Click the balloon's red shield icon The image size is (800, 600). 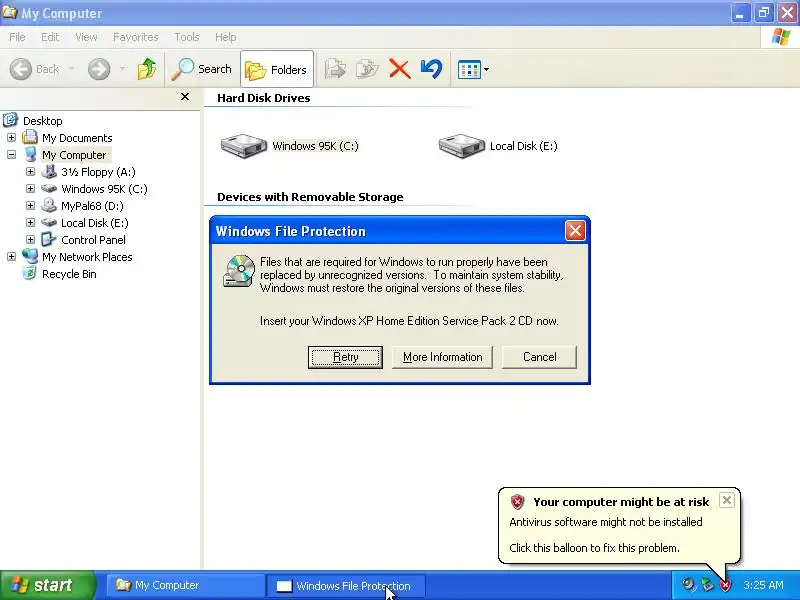coord(517,502)
